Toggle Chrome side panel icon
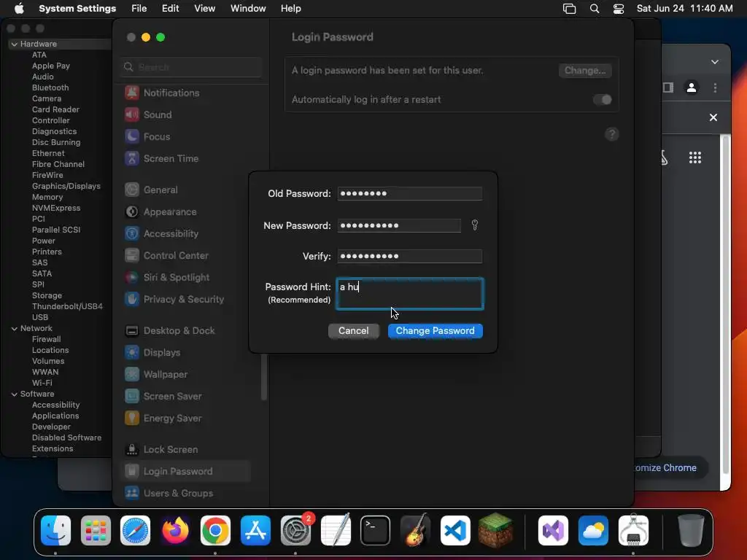Image resolution: width=747 pixels, height=560 pixels. pos(668,87)
